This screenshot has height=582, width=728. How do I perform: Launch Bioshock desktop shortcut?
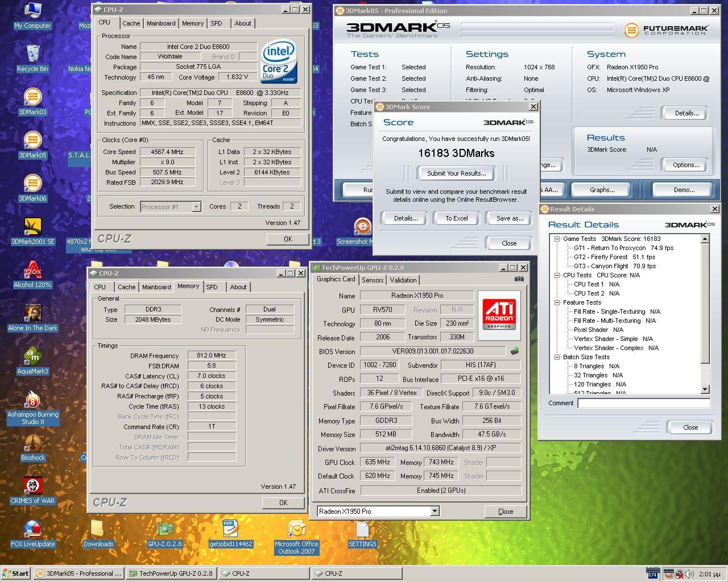32,447
